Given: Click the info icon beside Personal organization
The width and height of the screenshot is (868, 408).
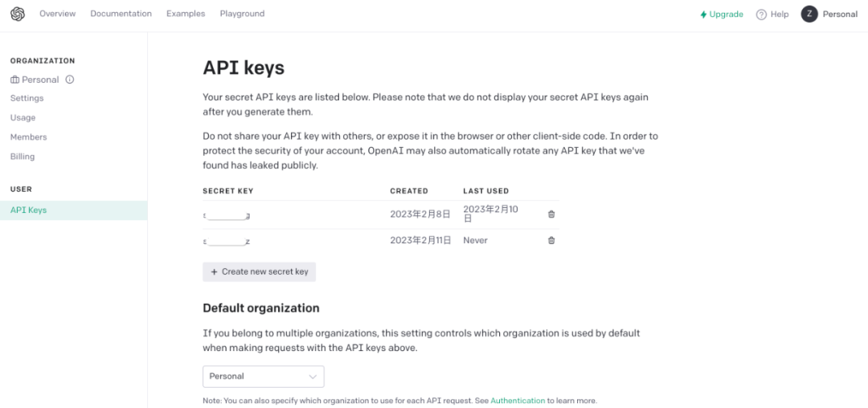Looking at the screenshot, I should click(70, 80).
